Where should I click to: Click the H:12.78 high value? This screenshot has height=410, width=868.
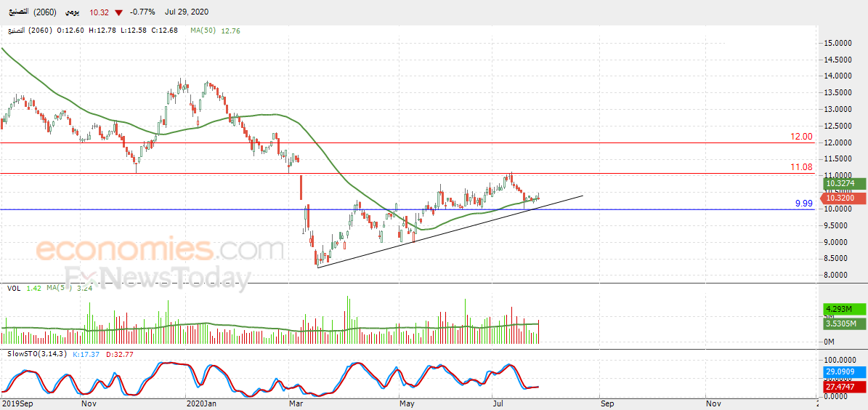102,31
